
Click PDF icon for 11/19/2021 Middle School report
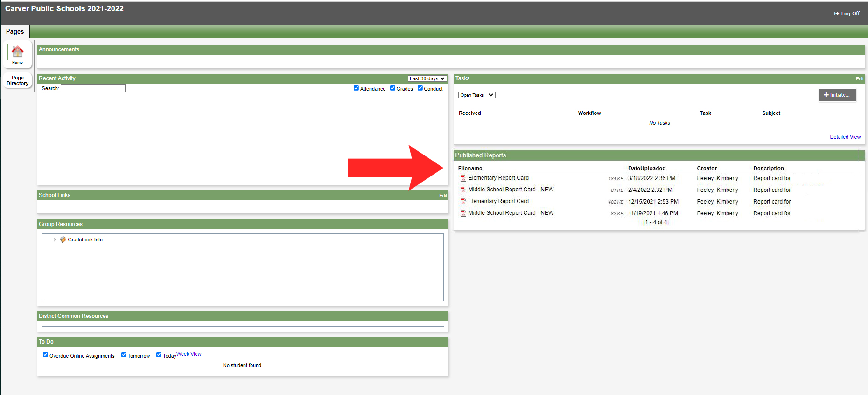coord(463,213)
